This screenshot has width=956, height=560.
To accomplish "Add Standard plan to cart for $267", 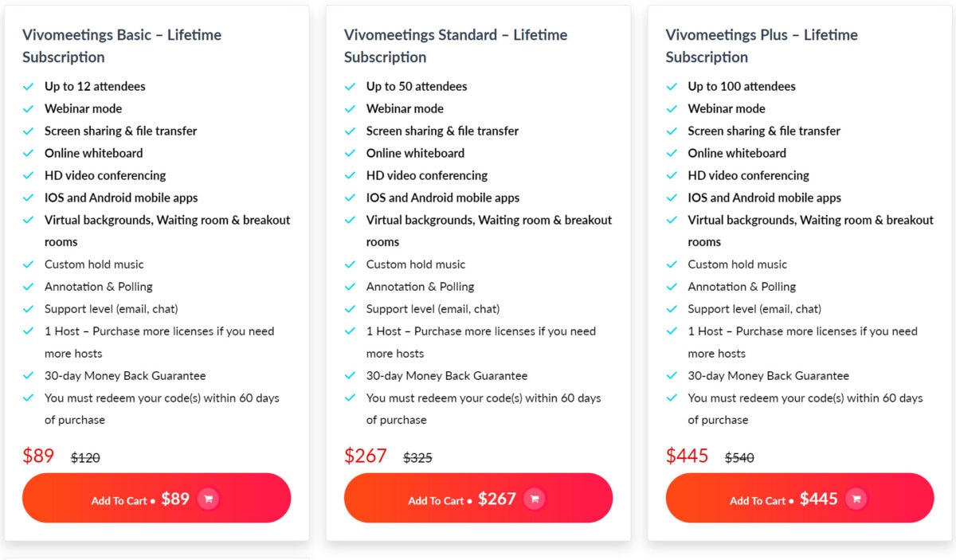I will point(478,498).
